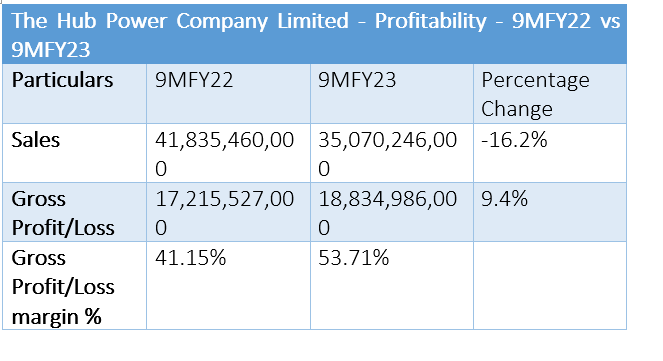
Task: Click the 41,835,460,000 sales value cell
Action: click(228, 153)
